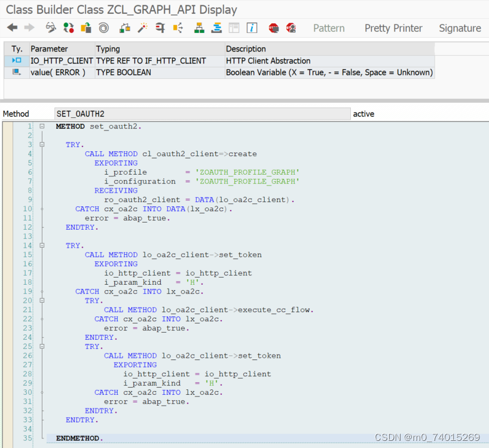489x448 pixels.
Task: Toggle Display/Change mode with the glasses icon
Action: (51, 27)
